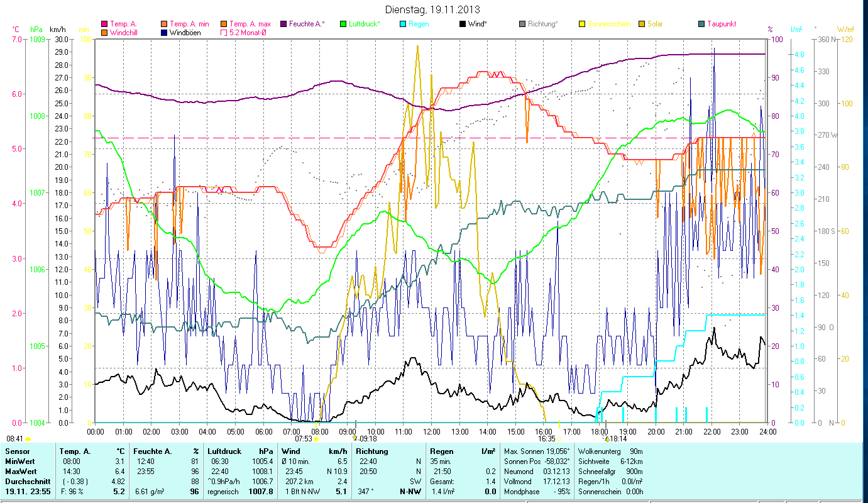Click the 347 ° direction value
This screenshot has height=503, width=868.
[366, 492]
